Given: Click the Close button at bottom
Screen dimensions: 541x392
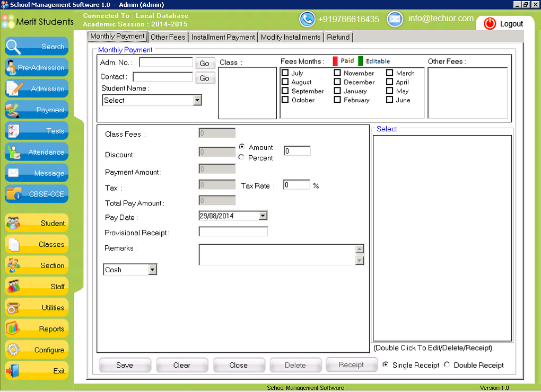Looking at the screenshot, I should point(239,365).
